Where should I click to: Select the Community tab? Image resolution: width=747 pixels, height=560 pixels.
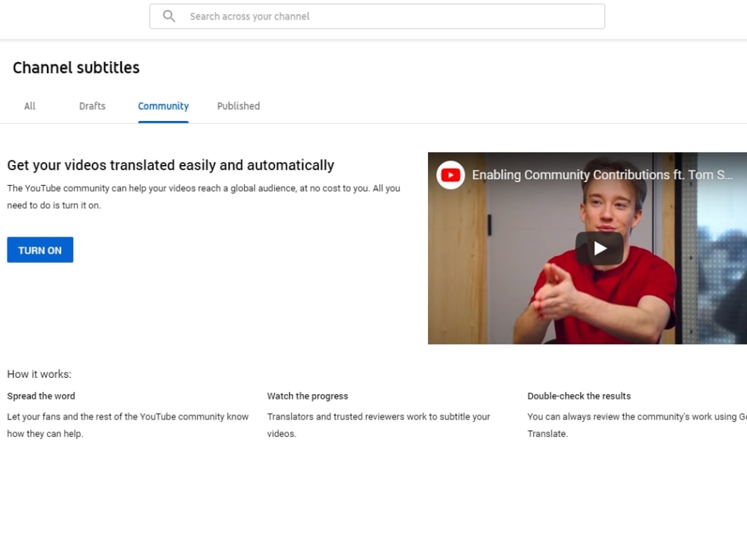click(164, 106)
